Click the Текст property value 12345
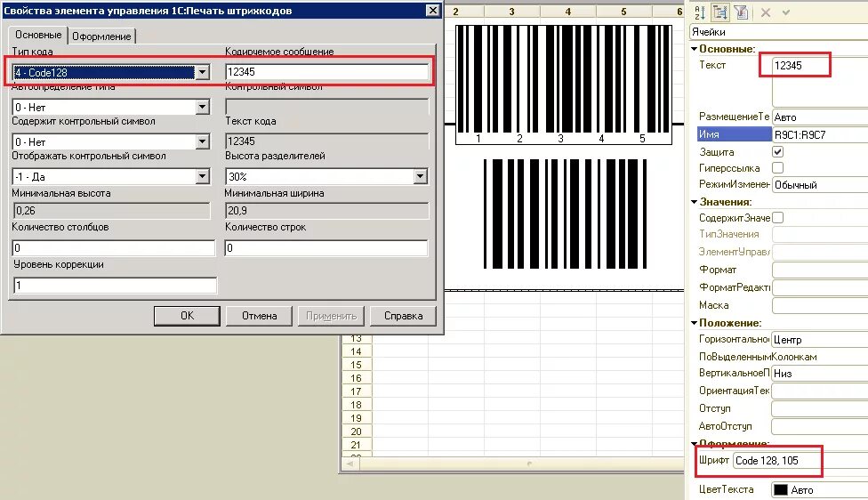The height and width of the screenshot is (500, 868). pyautogui.click(x=788, y=65)
